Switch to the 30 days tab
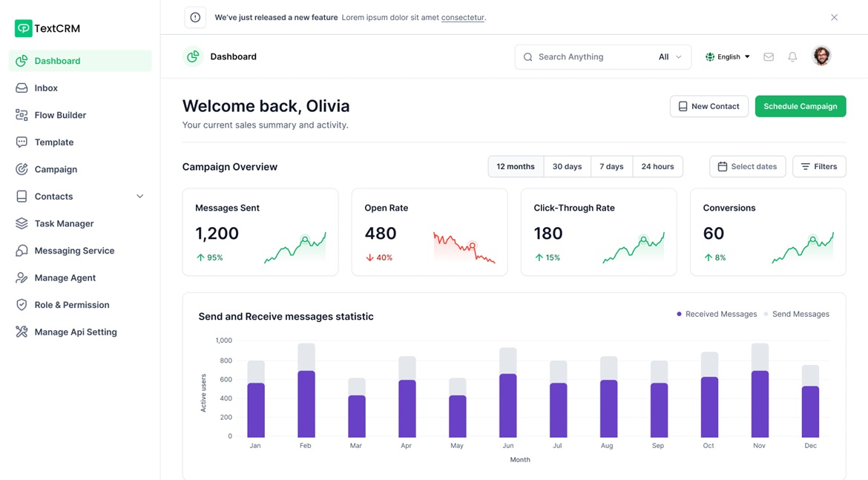 coord(567,167)
